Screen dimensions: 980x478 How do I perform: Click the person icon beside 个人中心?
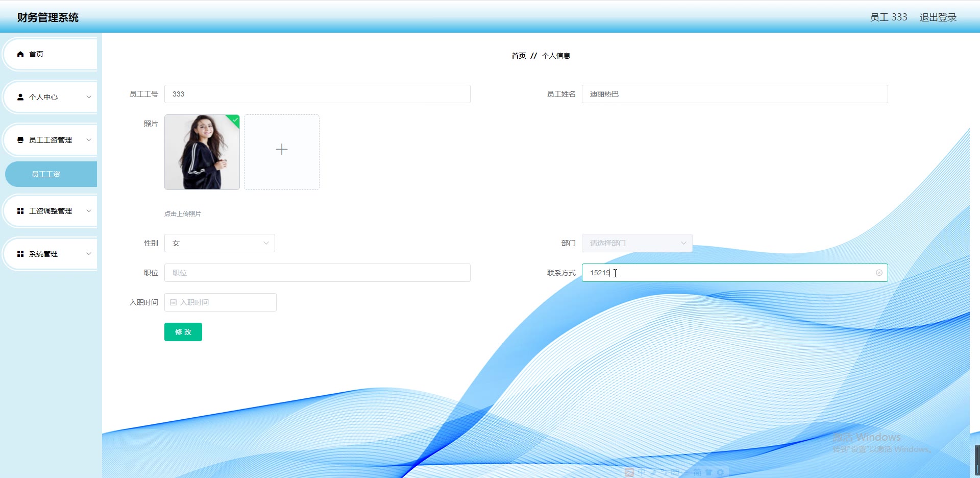click(x=20, y=97)
